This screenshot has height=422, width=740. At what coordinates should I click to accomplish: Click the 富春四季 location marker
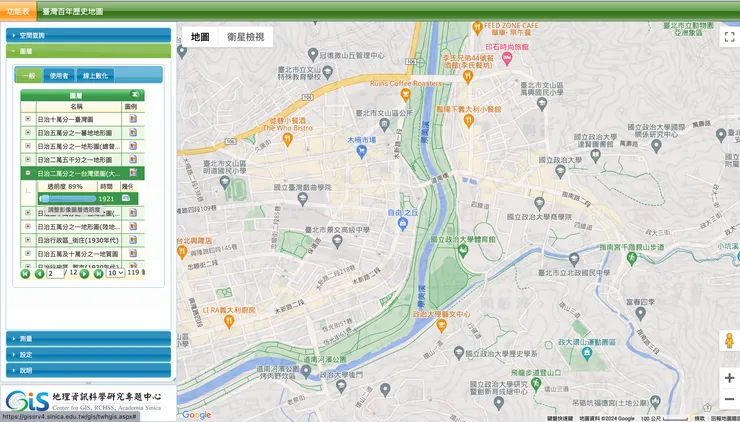[640, 313]
